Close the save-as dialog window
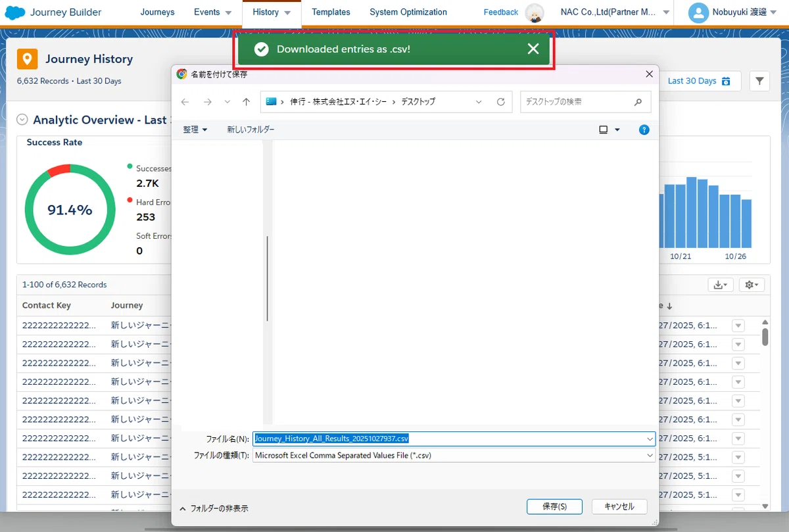The height and width of the screenshot is (532, 789). [650, 74]
